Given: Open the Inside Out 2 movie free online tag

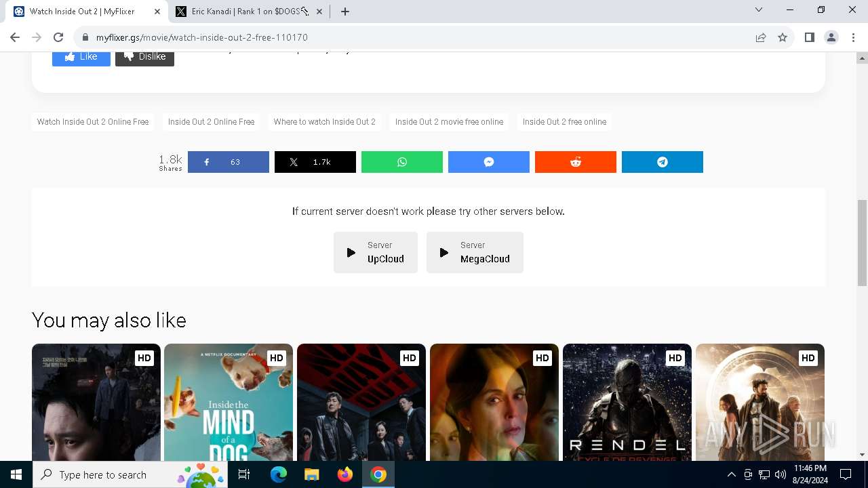Looking at the screenshot, I should [x=449, y=122].
